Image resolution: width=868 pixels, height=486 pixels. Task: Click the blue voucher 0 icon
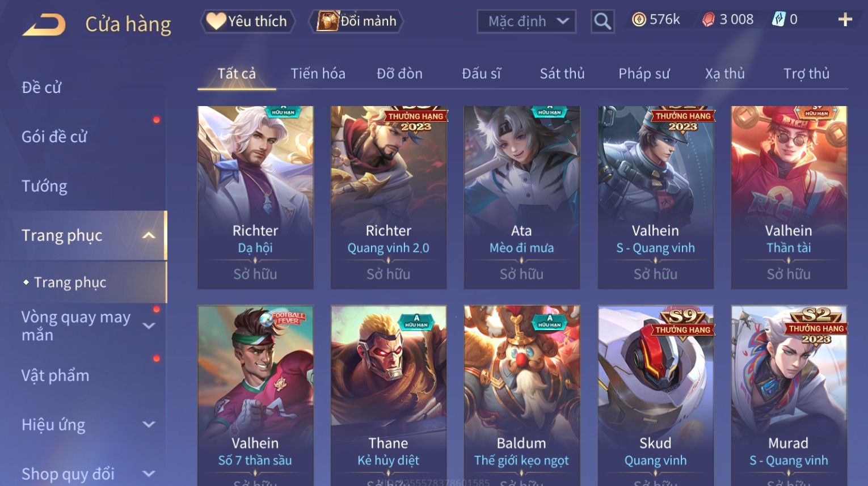point(778,20)
